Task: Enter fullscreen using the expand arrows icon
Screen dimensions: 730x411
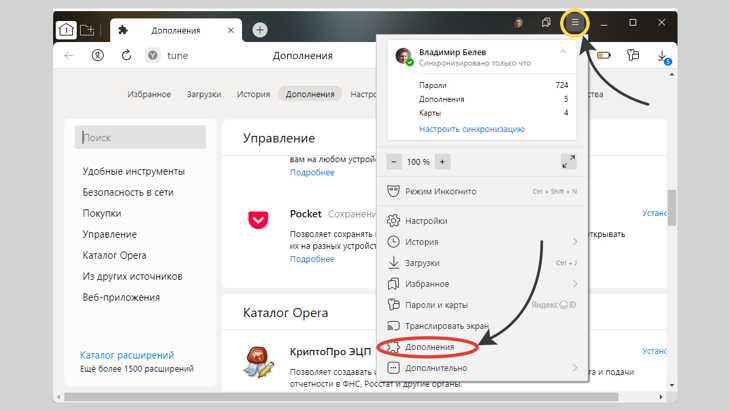Action: (568, 161)
